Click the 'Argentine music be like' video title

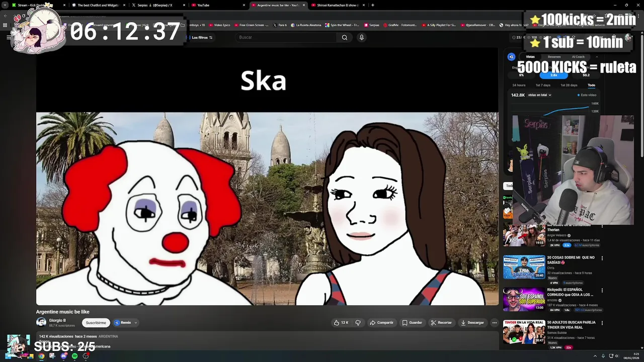(63, 312)
